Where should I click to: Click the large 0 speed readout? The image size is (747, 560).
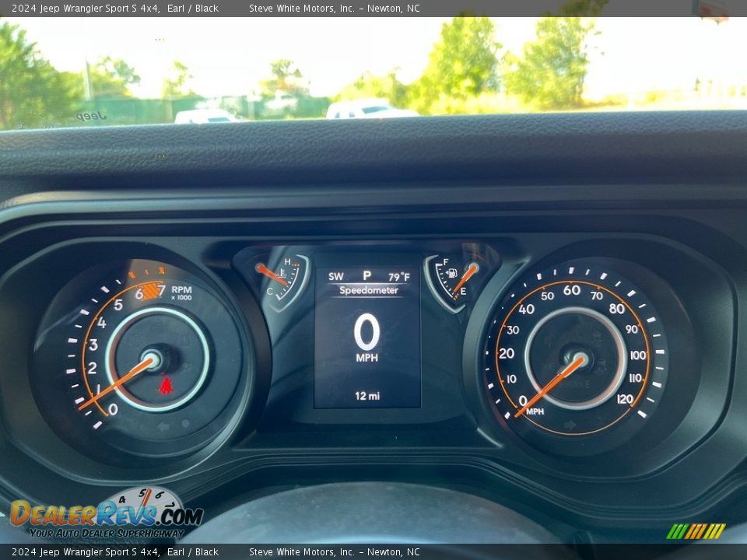(x=366, y=332)
